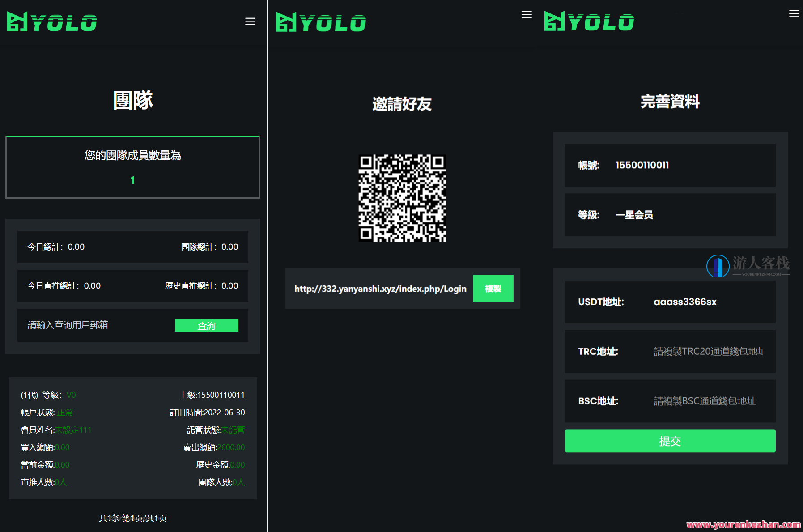803x532 pixels.
Task: Click the team member count 1
Action: click(x=132, y=180)
